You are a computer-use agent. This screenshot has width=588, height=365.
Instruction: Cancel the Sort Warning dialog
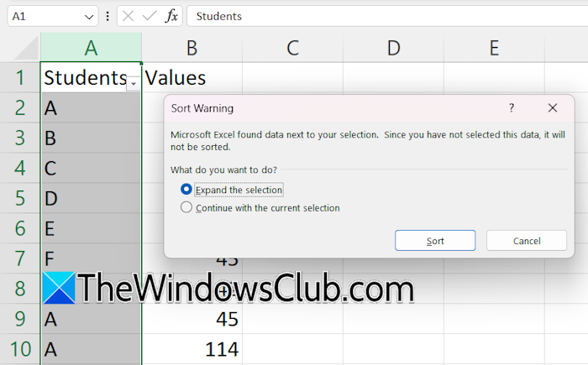(x=527, y=241)
